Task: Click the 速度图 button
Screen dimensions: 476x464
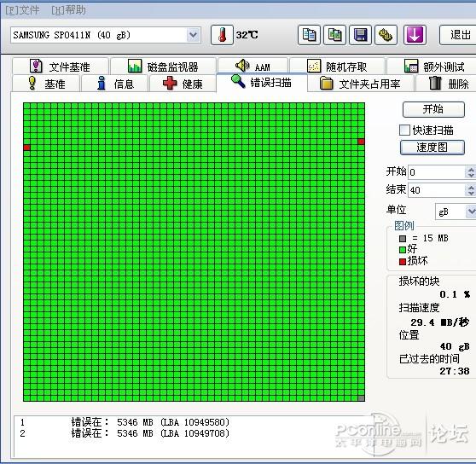Action: (x=432, y=148)
